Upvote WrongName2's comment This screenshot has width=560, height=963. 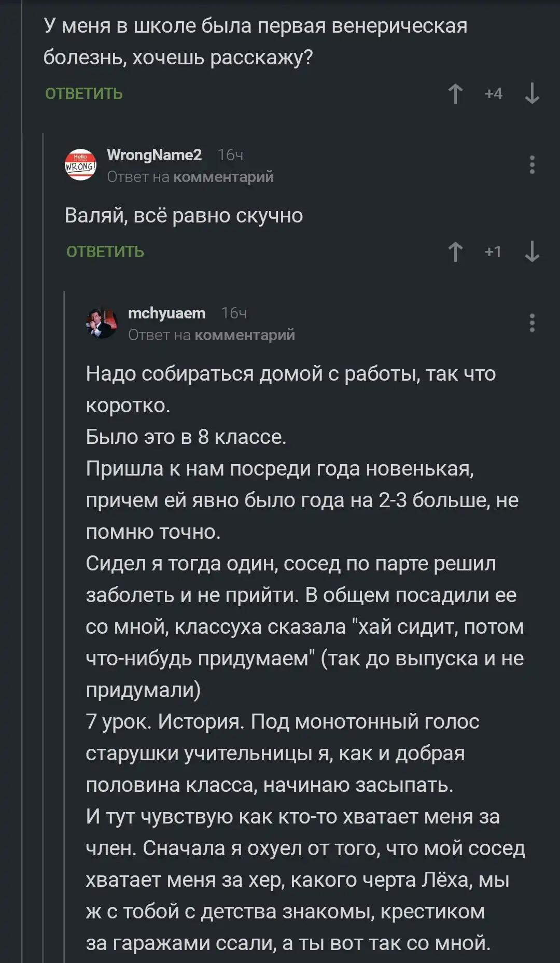click(455, 252)
